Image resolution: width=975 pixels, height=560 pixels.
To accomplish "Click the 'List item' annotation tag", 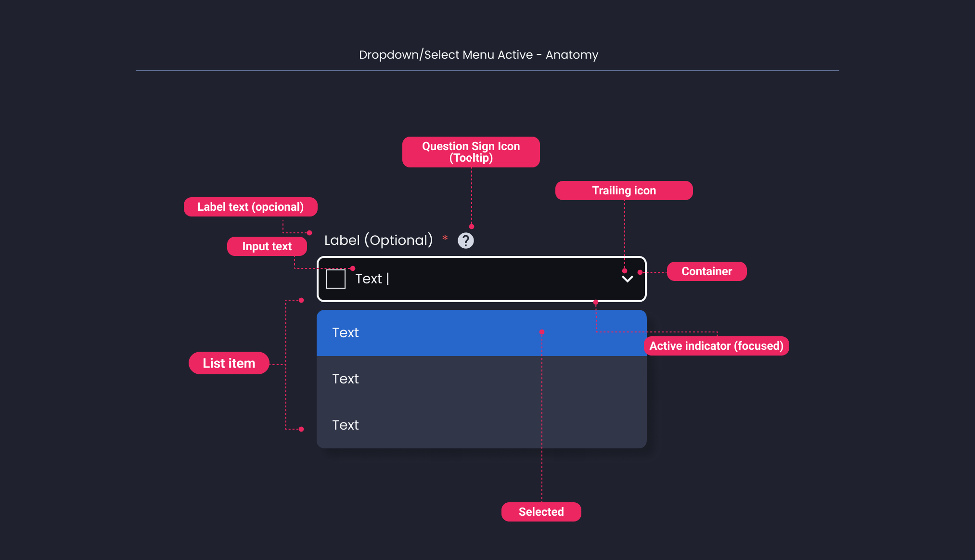I will 229,363.
